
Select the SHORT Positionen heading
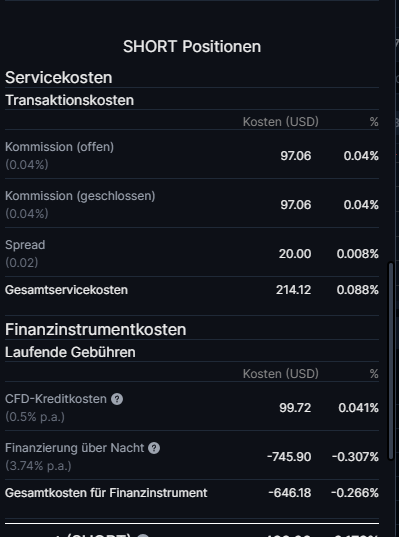[x=192, y=47]
